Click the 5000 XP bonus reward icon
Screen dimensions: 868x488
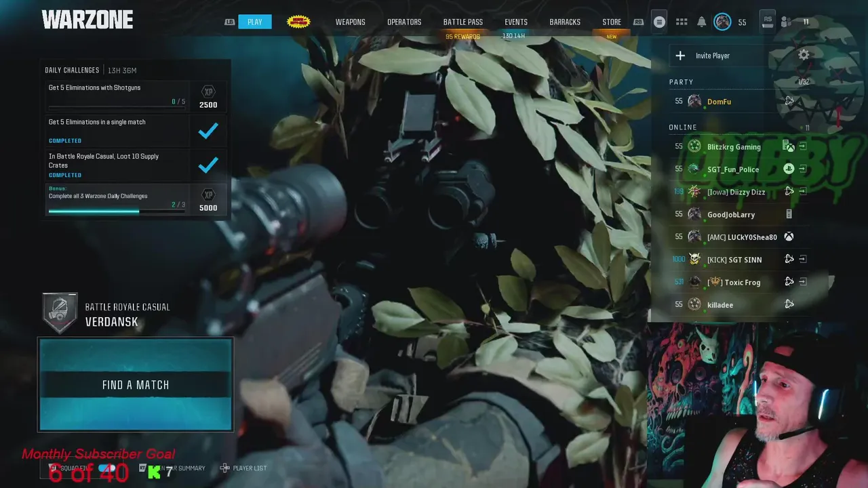click(208, 195)
